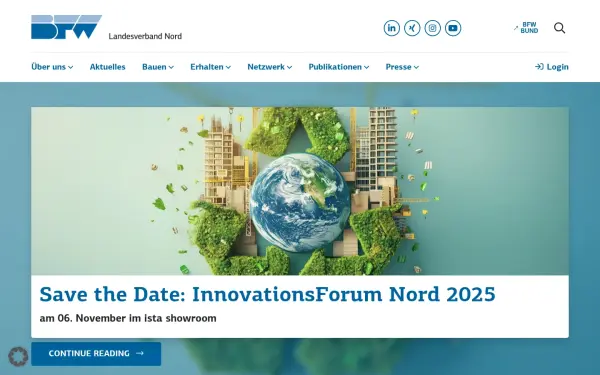This screenshot has width=600, height=375.
Task: Expand the Publikationen dropdown
Action: coord(339,67)
